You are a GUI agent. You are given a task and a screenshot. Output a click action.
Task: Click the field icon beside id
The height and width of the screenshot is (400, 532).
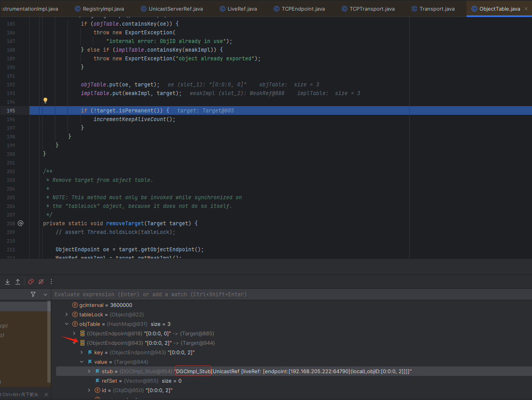[97, 390]
